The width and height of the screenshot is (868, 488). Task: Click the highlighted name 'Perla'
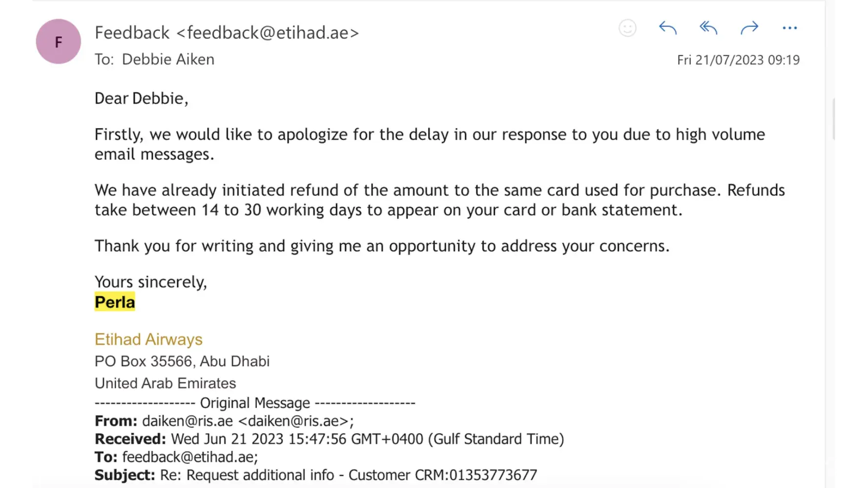(x=115, y=303)
